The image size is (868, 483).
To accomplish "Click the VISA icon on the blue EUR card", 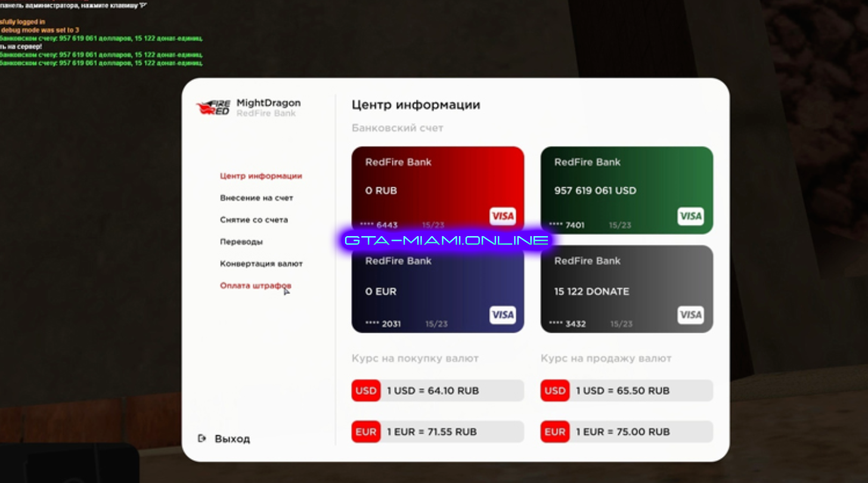I will (503, 315).
